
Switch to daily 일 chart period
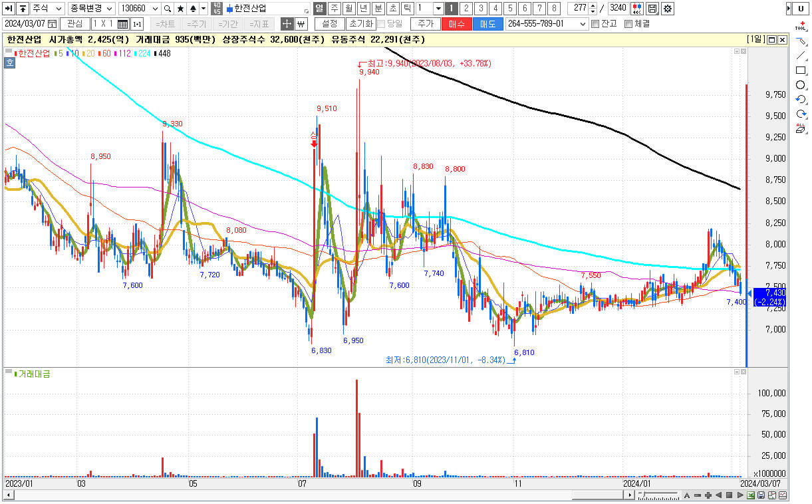click(x=319, y=9)
